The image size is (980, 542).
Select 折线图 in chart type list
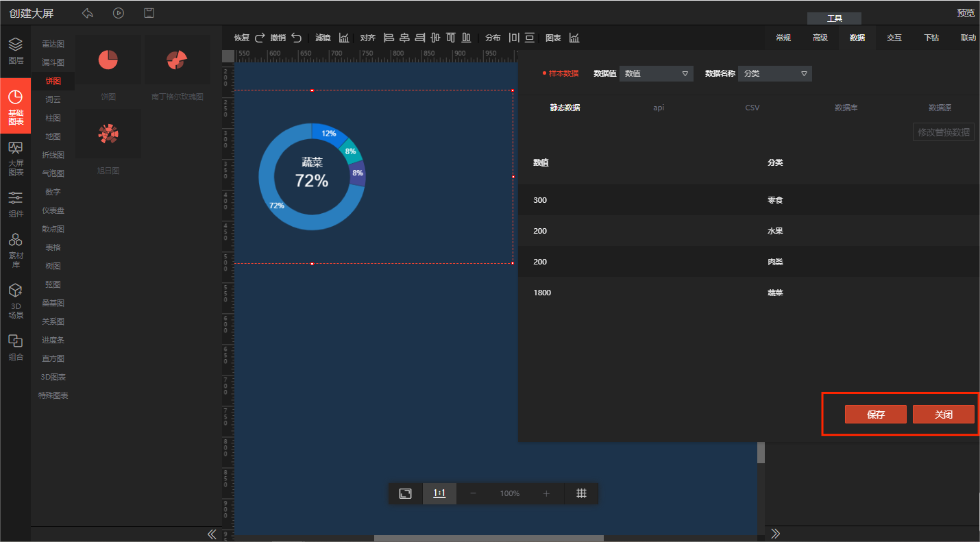pyautogui.click(x=53, y=155)
